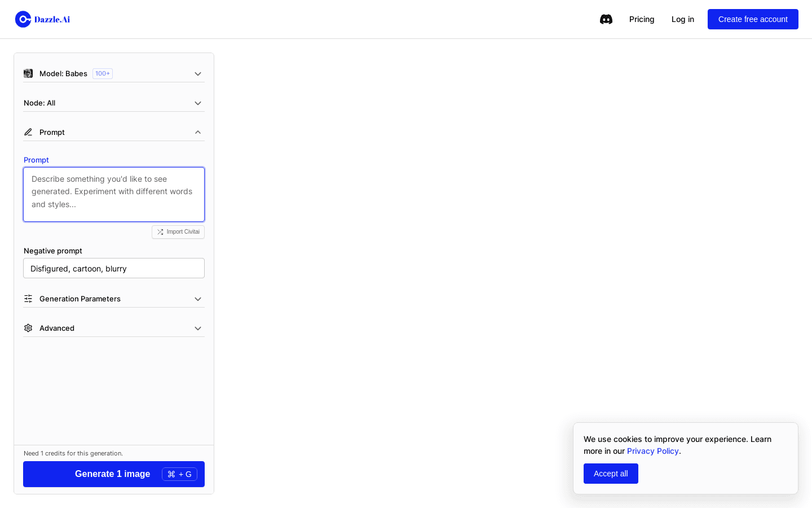Click the gear icon beside Advanced
This screenshot has width=812, height=508.
28,328
